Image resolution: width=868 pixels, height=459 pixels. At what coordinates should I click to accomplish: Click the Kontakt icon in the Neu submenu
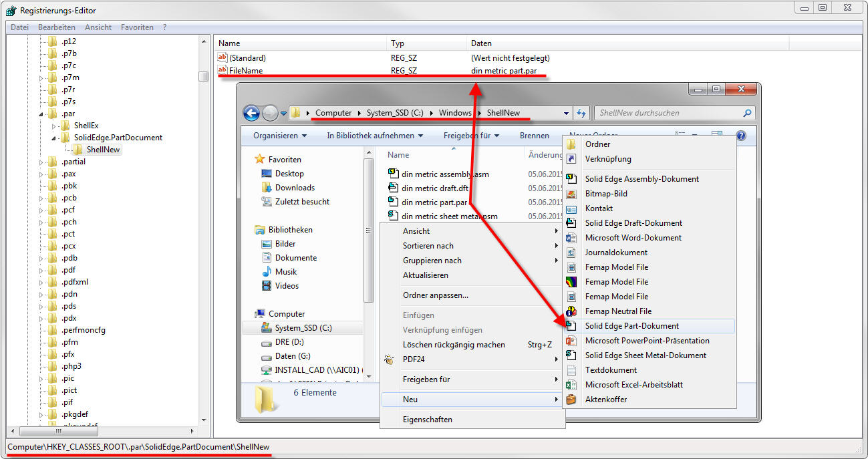571,208
